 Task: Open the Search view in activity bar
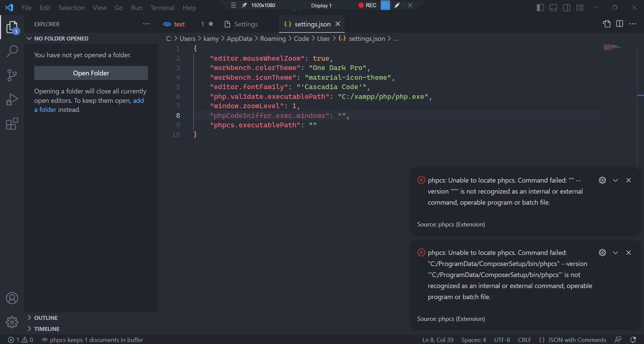click(x=12, y=51)
